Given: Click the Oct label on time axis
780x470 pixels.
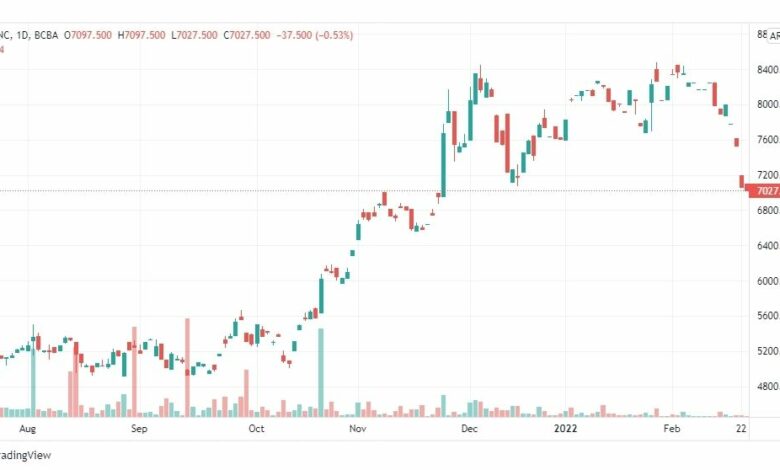Looking at the screenshot, I should [256, 429].
